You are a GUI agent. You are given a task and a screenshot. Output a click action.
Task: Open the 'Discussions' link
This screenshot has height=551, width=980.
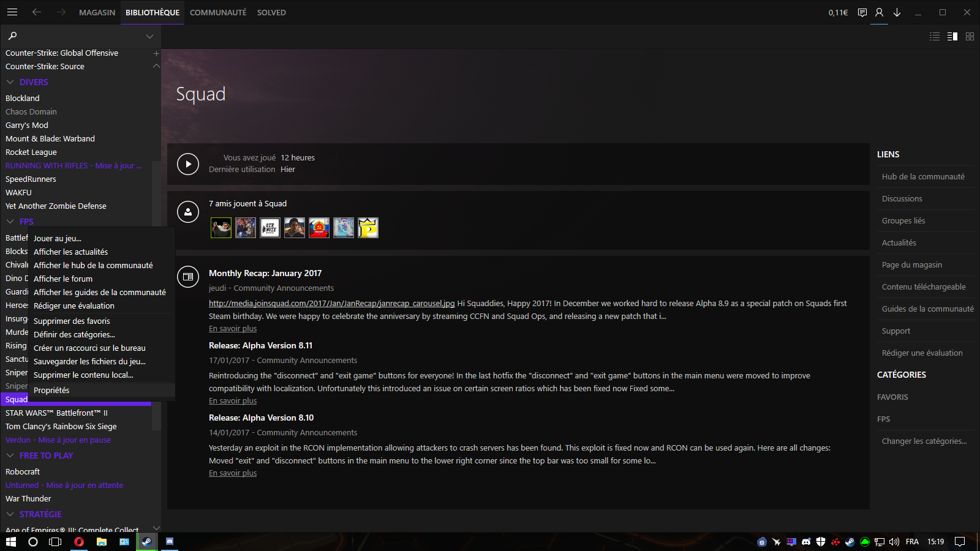tap(902, 198)
